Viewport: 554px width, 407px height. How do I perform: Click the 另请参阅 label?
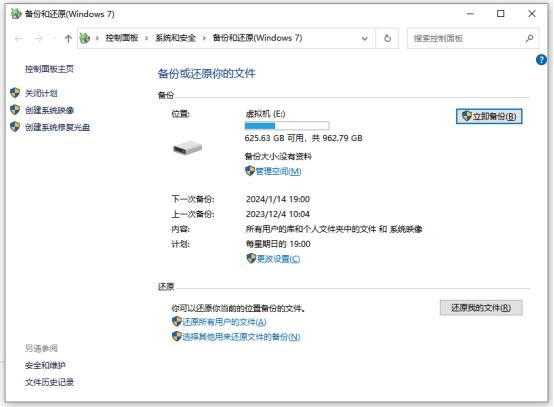(x=41, y=348)
